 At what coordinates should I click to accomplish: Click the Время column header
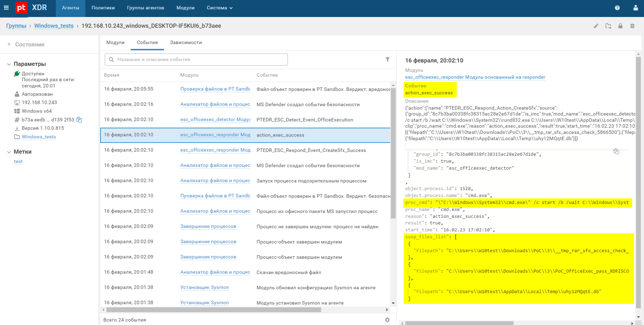click(112, 75)
